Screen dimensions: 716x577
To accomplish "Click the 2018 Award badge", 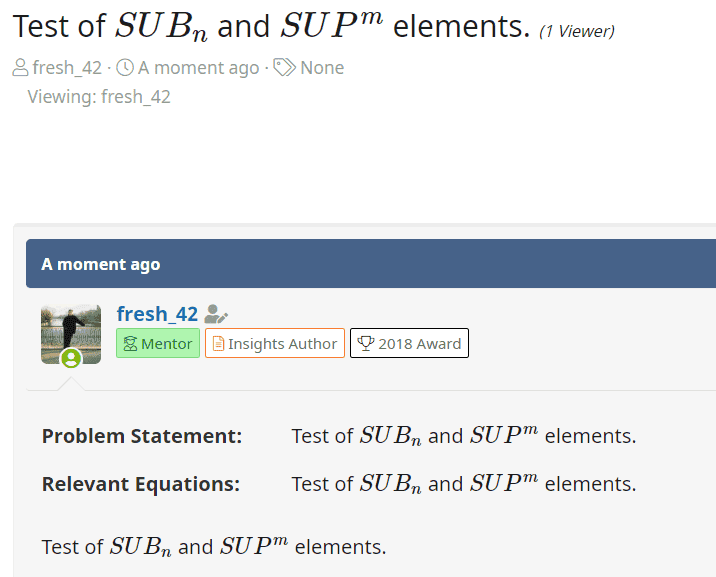I will tap(409, 344).
